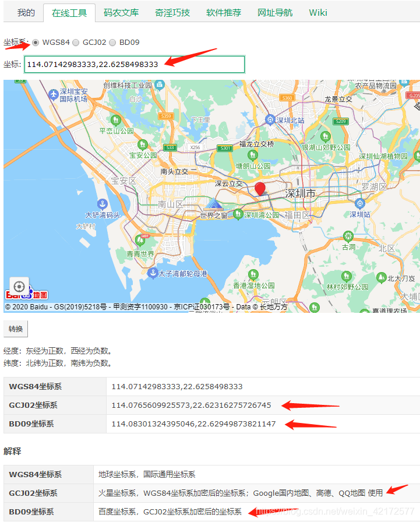Viewport: 420px width, 522px height.
Task: Click the 转换 convert button
Action: click(16, 329)
